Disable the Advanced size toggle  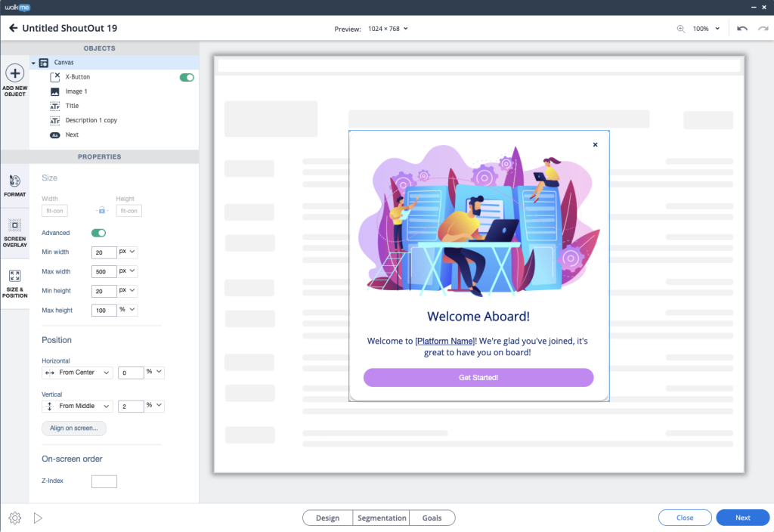pyautogui.click(x=98, y=233)
